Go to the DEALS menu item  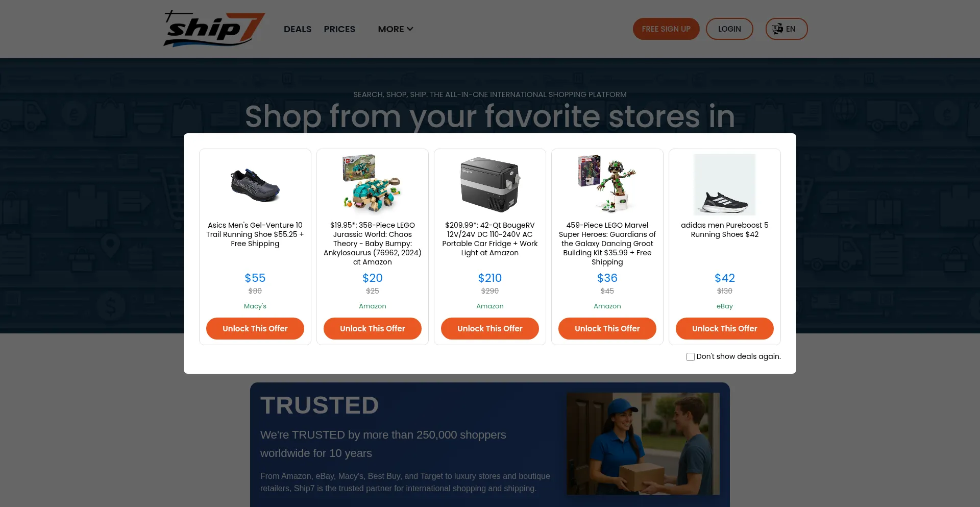[x=298, y=29]
